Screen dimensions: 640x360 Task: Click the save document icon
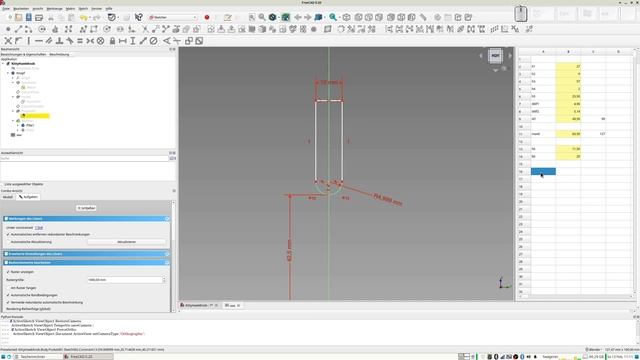(x=29, y=18)
